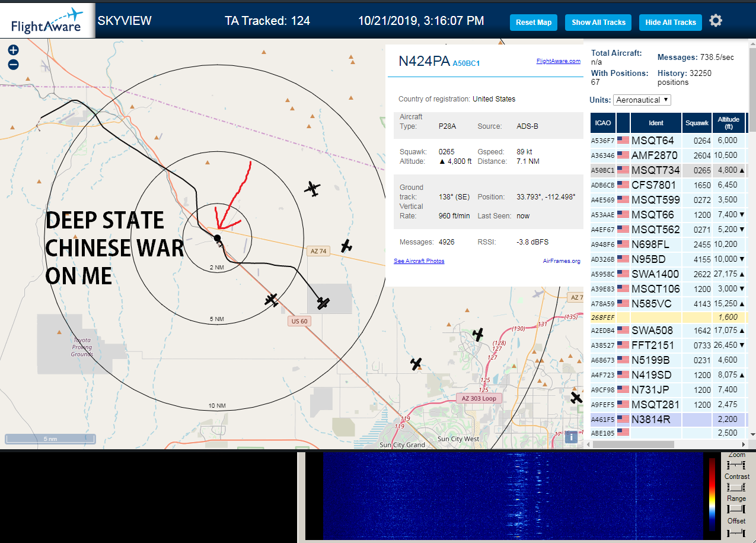The width and height of the screenshot is (756, 543).
Task: Sort table by Squawk column header
Action: click(x=697, y=123)
